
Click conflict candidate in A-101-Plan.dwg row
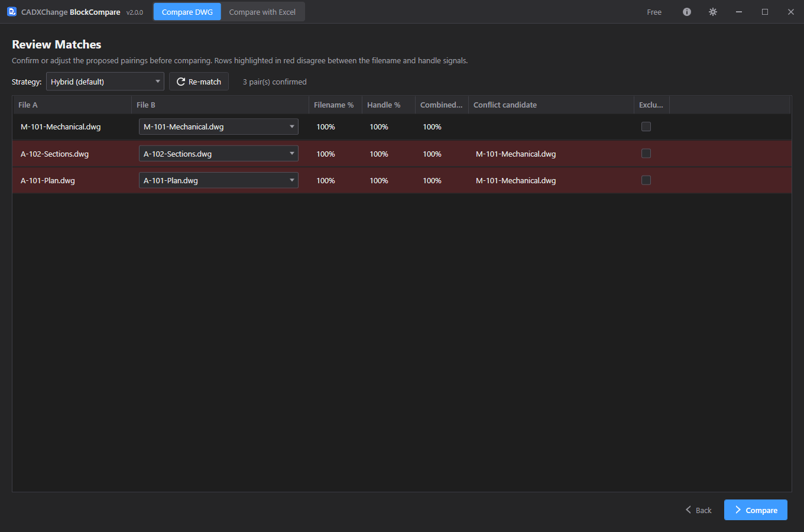[516, 180]
